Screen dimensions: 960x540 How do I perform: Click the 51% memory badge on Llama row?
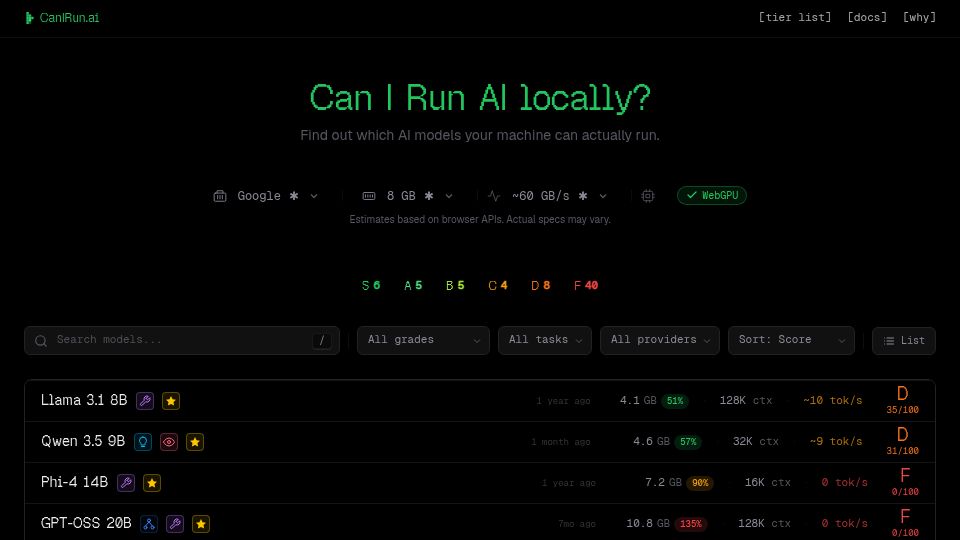point(675,401)
